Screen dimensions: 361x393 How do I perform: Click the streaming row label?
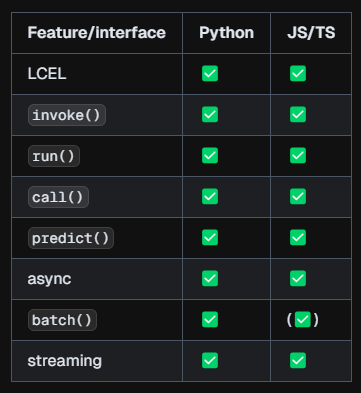coord(65,361)
